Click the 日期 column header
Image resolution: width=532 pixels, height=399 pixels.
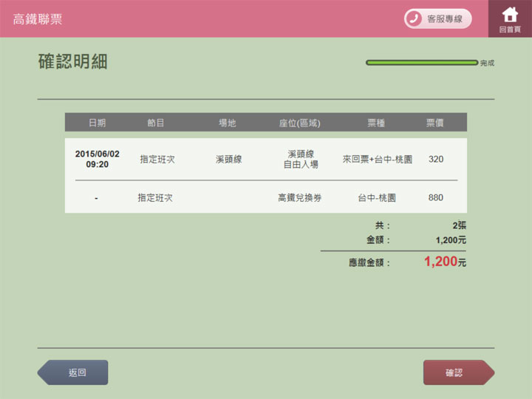tap(97, 123)
